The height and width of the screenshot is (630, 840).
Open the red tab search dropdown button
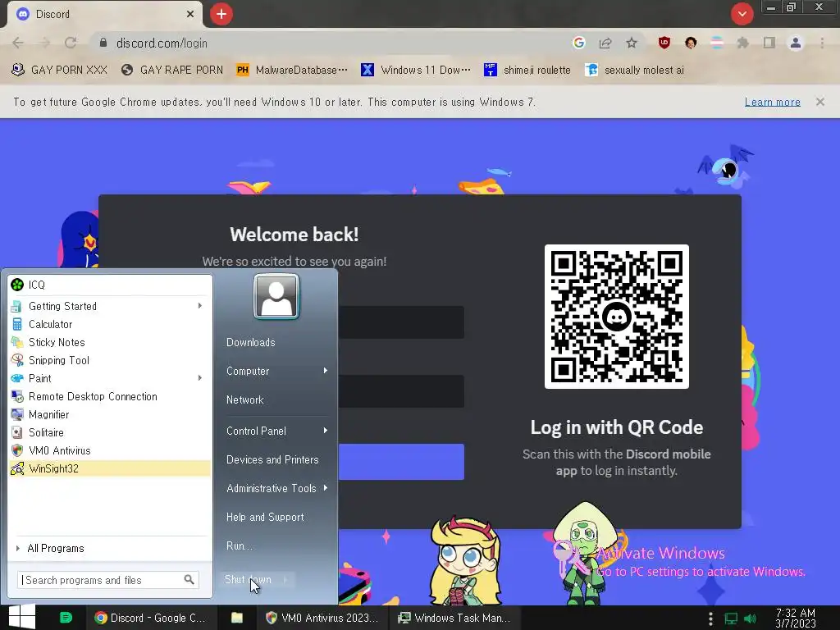point(742,14)
